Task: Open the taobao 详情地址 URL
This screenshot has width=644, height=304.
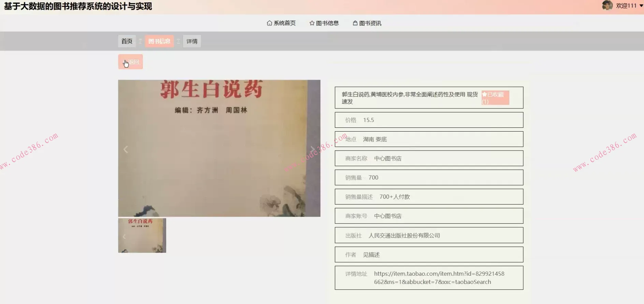Action: click(439, 278)
